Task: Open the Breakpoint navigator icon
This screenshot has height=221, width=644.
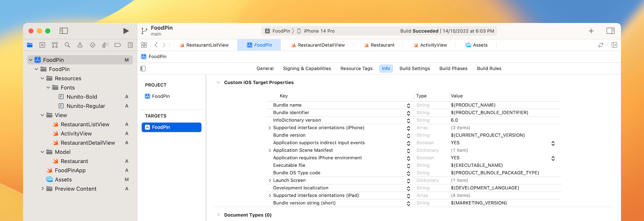Action: 117,45
